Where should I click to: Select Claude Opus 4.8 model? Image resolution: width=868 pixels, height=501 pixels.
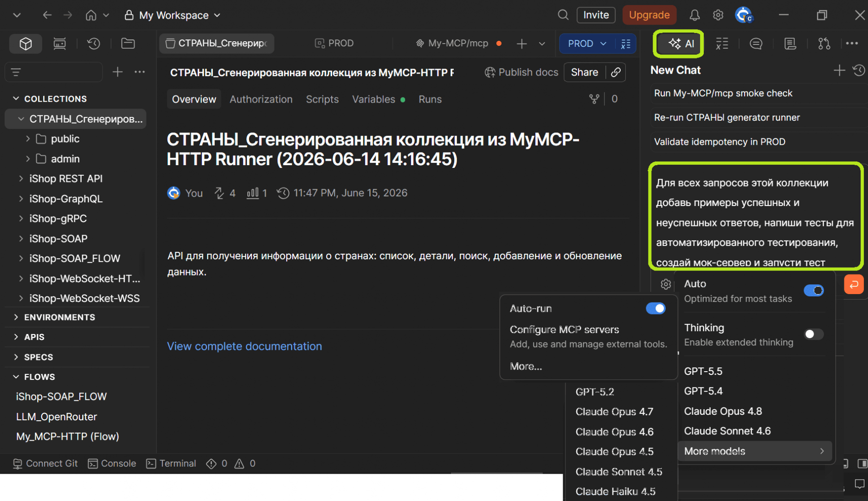pos(722,411)
